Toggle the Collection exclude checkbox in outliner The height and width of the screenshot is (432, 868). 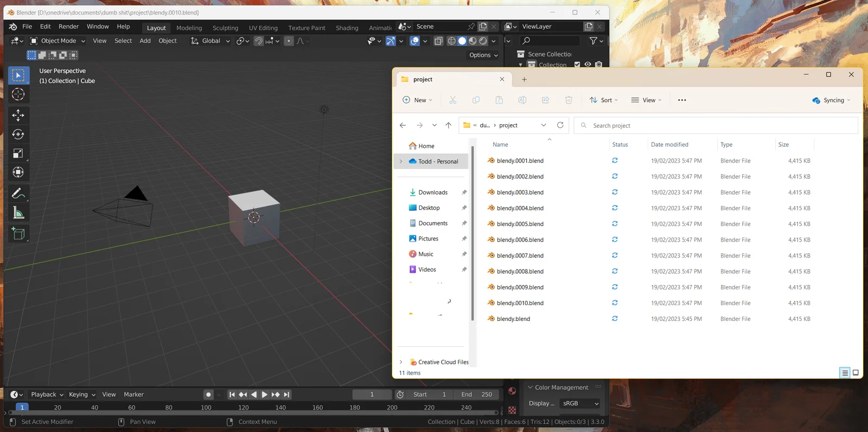(577, 65)
